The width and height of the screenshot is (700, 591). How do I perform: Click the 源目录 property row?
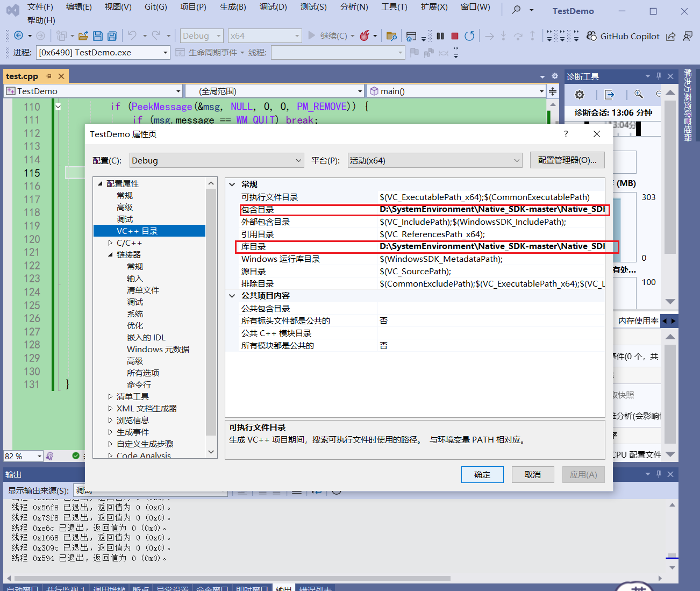[422, 272]
